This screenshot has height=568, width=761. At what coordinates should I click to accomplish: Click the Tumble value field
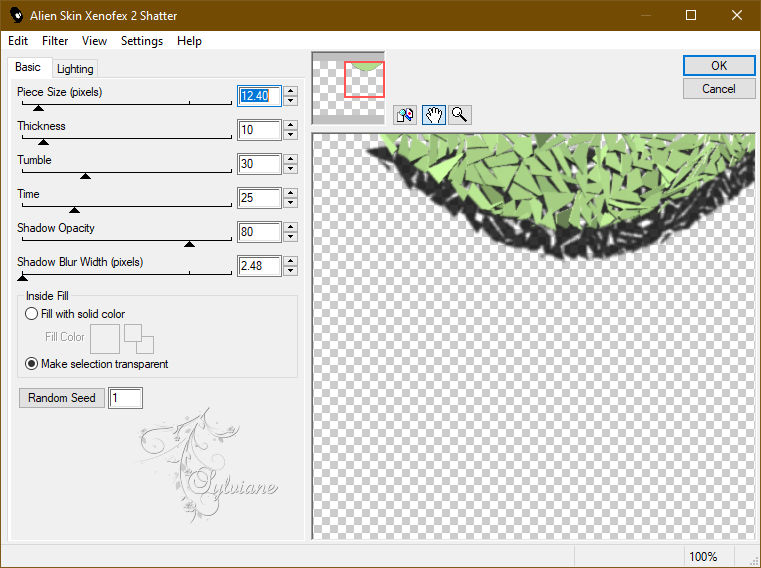pos(259,164)
